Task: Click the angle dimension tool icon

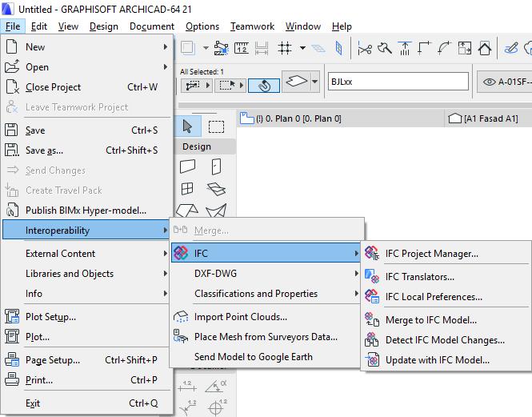Action: (x=216, y=386)
